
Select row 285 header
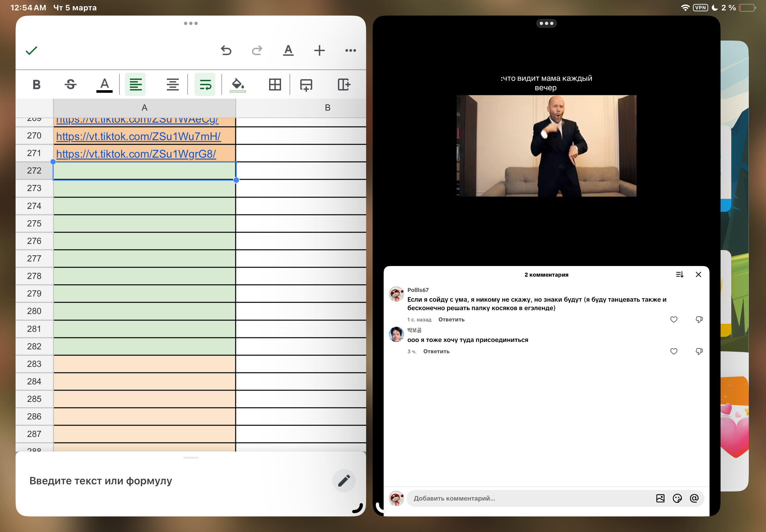click(34, 399)
